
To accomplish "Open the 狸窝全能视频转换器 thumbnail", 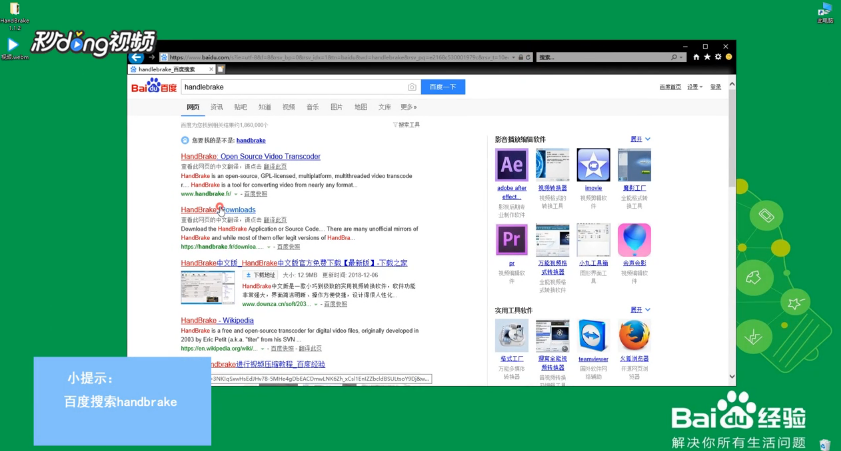I will tap(552, 336).
